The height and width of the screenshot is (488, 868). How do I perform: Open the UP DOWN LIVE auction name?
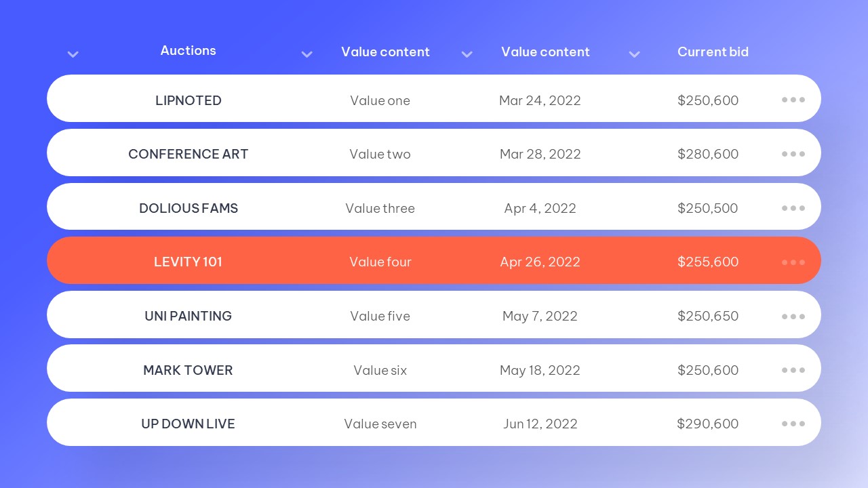coord(188,424)
